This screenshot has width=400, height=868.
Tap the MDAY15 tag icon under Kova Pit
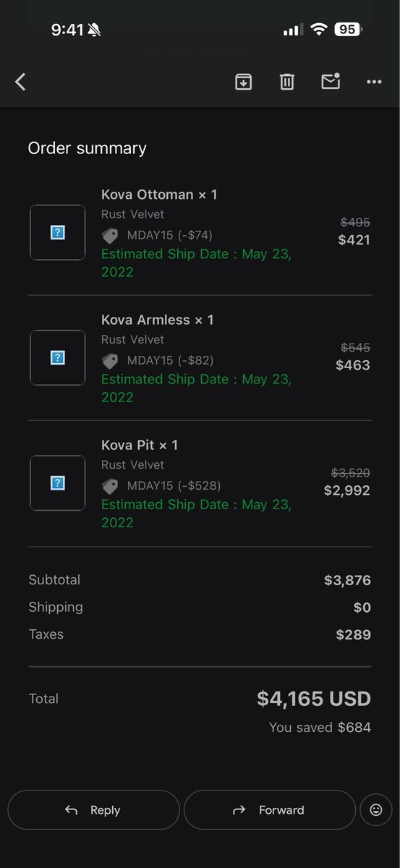(110, 486)
